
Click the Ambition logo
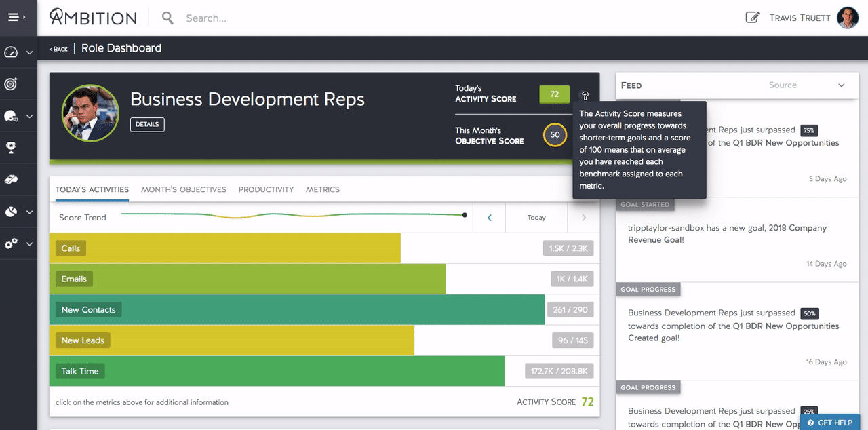tap(93, 18)
